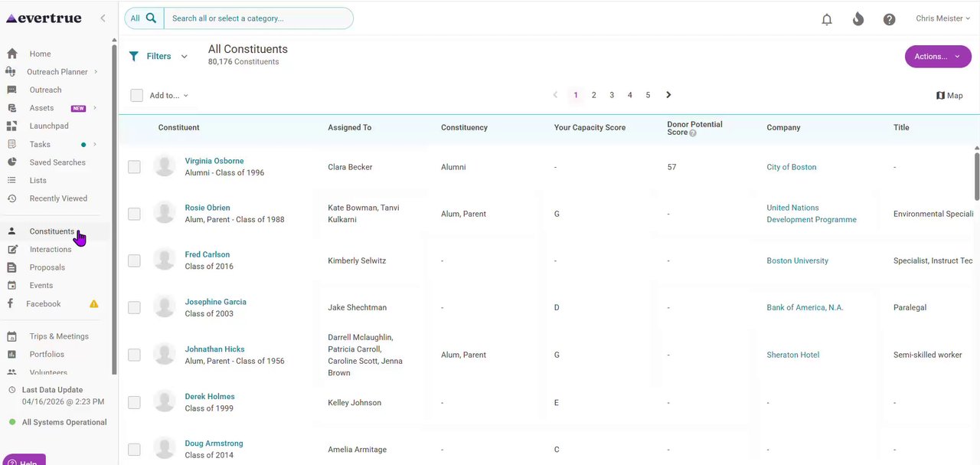Switch to the Map view

(949, 96)
